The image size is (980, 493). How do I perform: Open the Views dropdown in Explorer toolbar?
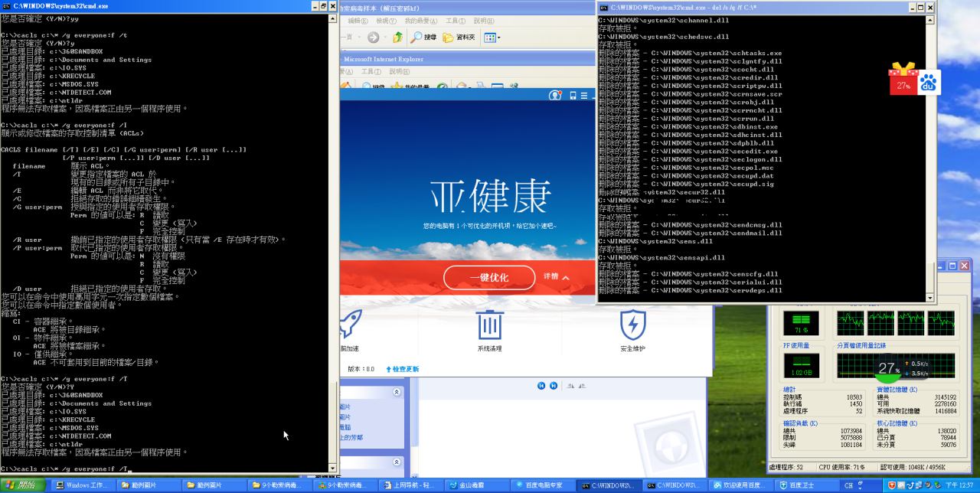tap(492, 38)
